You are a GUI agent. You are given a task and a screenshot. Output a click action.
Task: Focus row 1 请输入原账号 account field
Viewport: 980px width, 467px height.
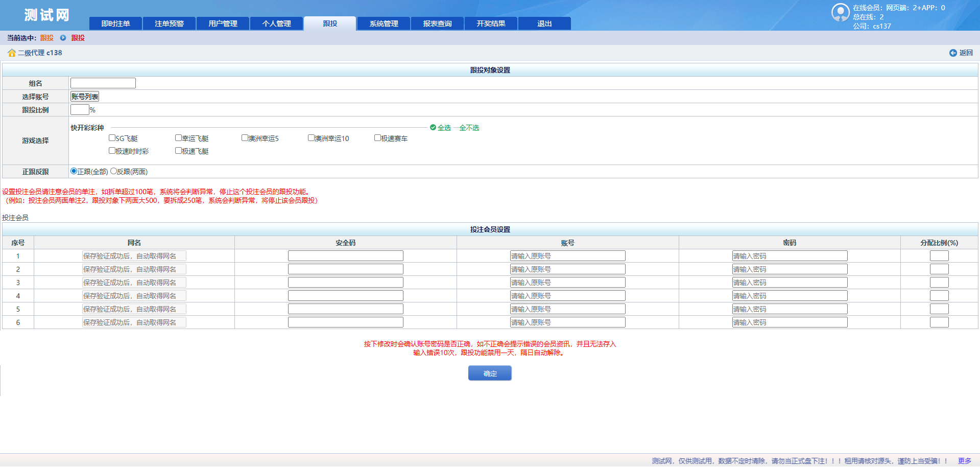click(x=567, y=256)
